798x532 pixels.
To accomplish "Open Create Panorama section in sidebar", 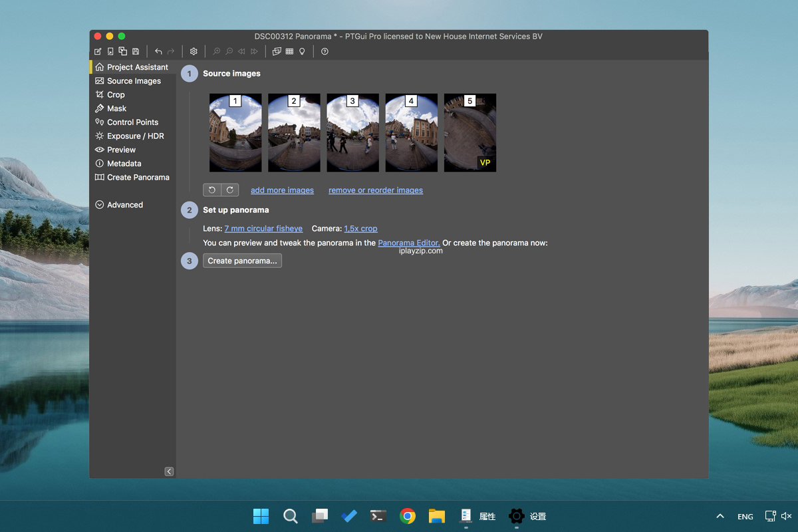I will (x=132, y=178).
